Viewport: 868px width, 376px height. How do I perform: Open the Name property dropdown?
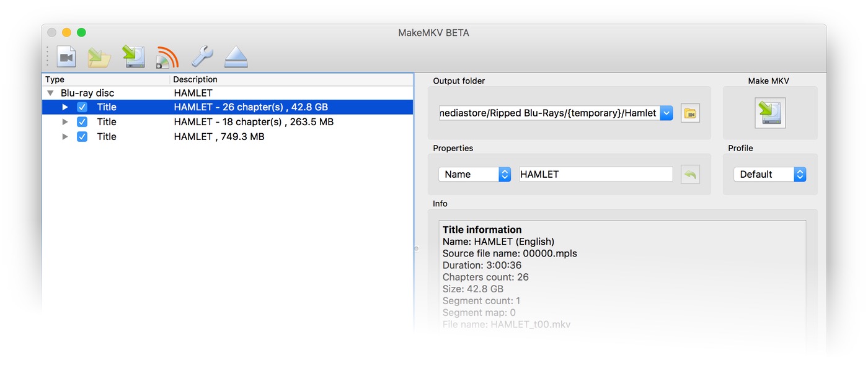(474, 174)
